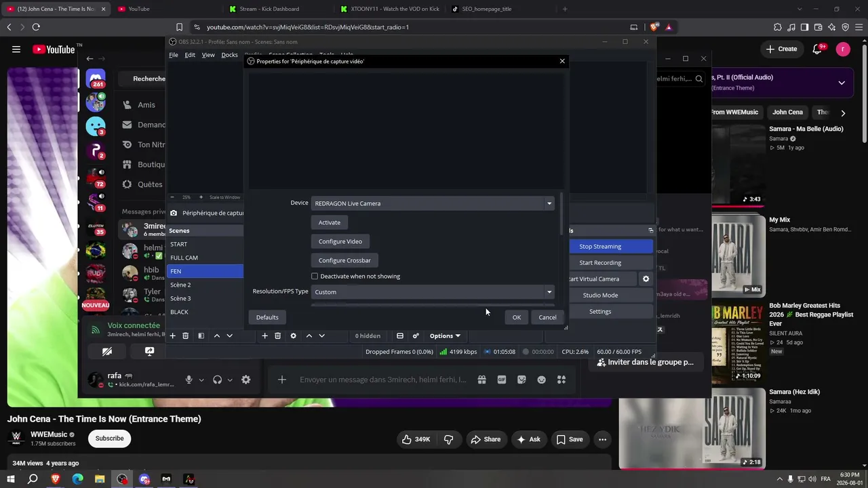This screenshot has width=868, height=488.
Task: Toggle Discord camera in voice panel
Action: pos(107,351)
